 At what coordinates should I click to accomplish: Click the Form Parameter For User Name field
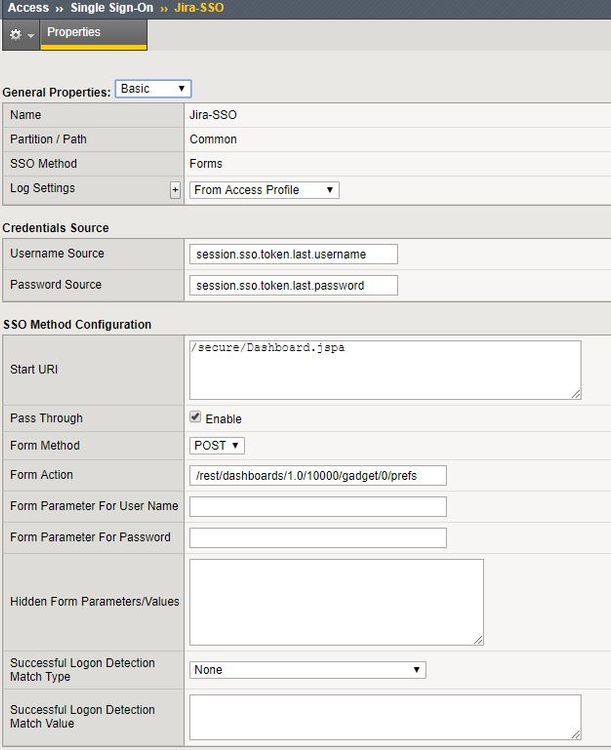[x=317, y=507]
